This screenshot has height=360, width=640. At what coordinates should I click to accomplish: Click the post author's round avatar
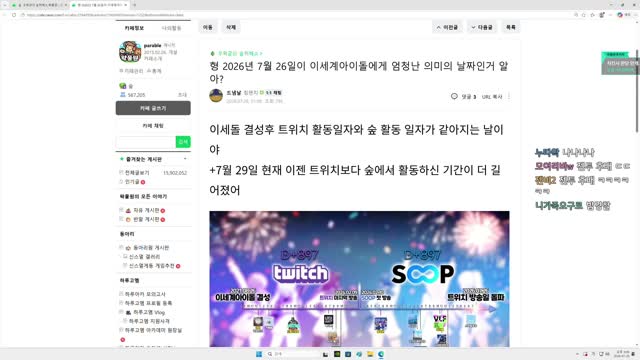(x=216, y=96)
